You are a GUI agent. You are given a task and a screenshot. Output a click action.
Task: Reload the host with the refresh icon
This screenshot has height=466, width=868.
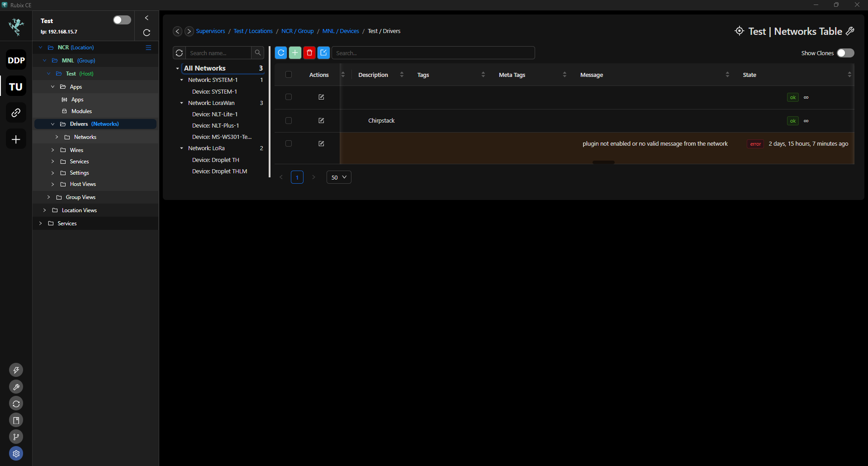[x=147, y=33]
